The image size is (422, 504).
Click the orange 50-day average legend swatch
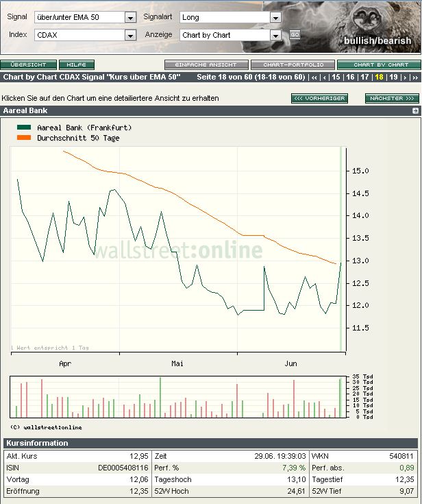(x=24, y=138)
